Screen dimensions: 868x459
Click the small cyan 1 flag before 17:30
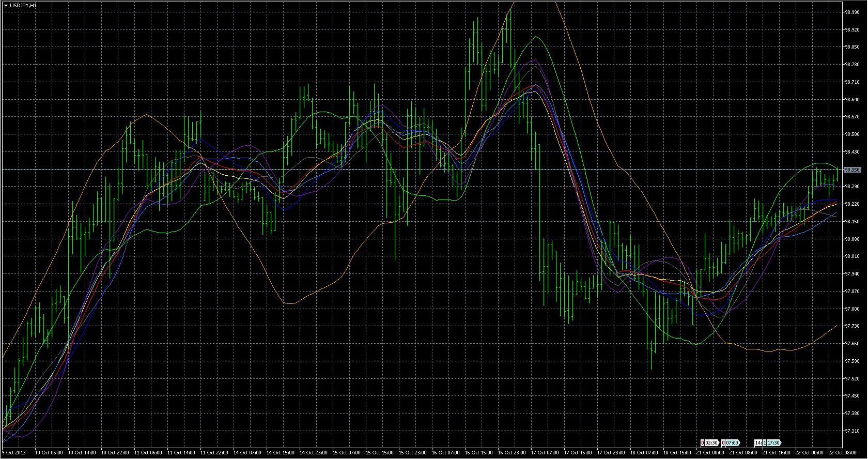765,443
